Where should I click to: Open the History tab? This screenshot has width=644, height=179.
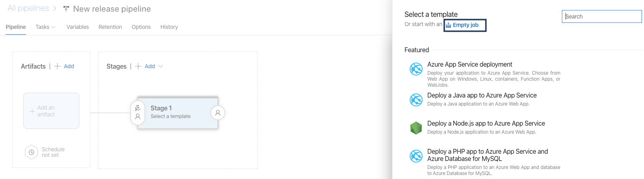[x=169, y=27]
